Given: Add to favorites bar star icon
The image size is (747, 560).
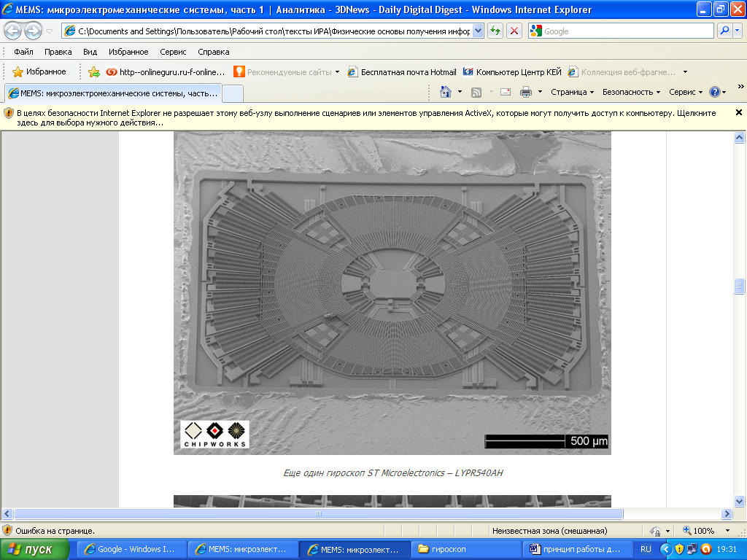Looking at the screenshot, I should (94, 72).
